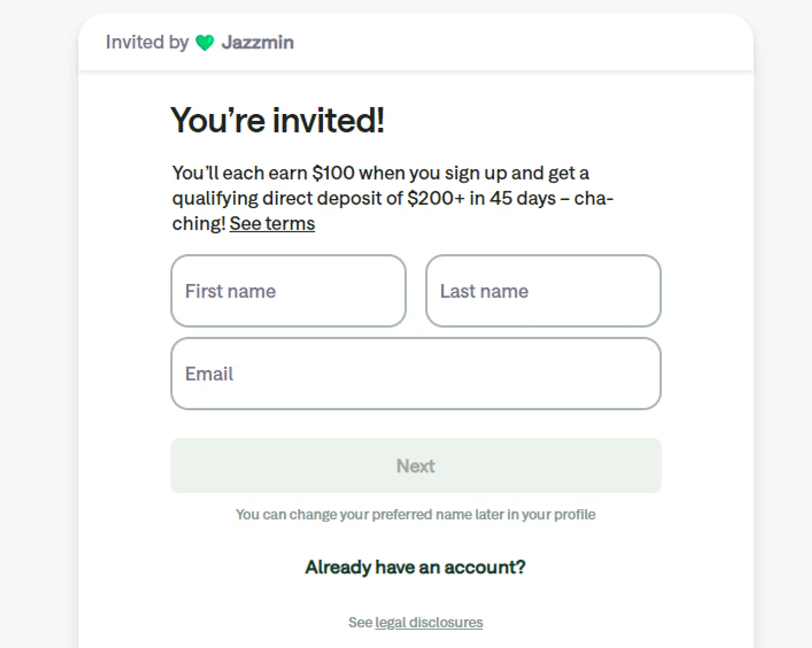
Task: Focus the Last name field
Action: 543,291
